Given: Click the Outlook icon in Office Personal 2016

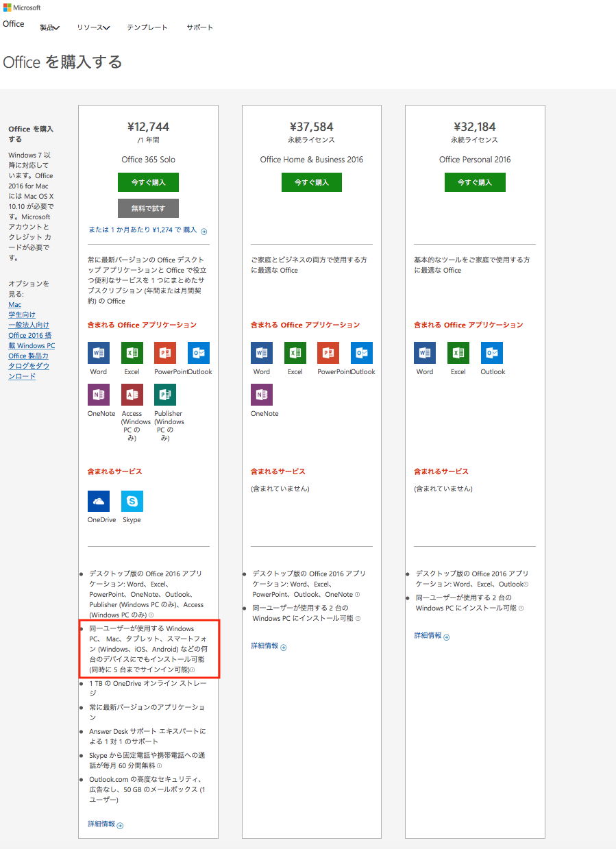Looking at the screenshot, I should click(x=492, y=353).
